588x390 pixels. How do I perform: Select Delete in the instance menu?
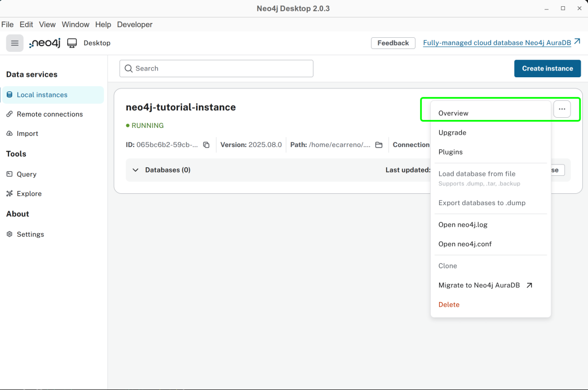click(449, 304)
